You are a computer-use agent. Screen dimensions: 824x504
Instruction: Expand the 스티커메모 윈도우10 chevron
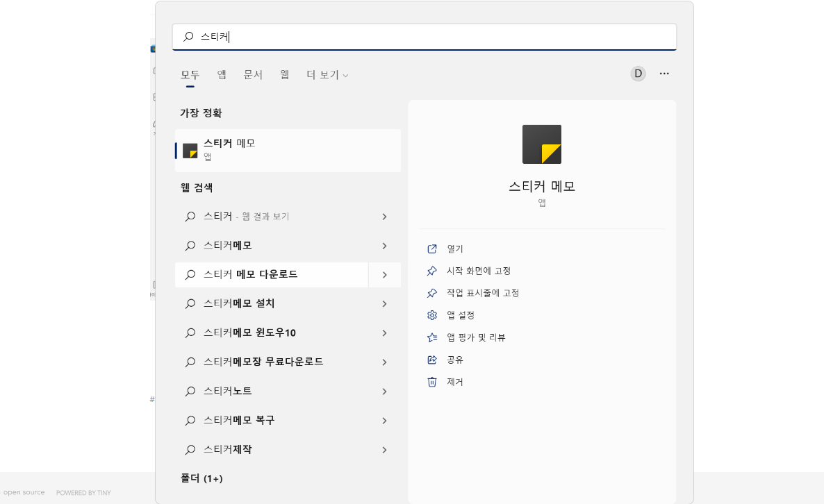[385, 333]
